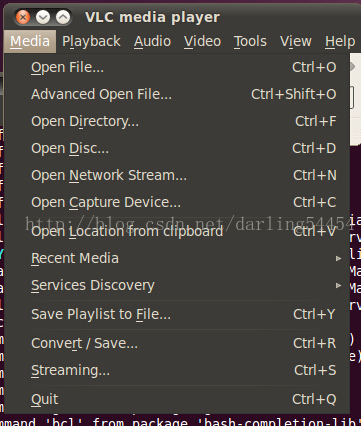Expand the Recent Media submenu

click(x=177, y=258)
